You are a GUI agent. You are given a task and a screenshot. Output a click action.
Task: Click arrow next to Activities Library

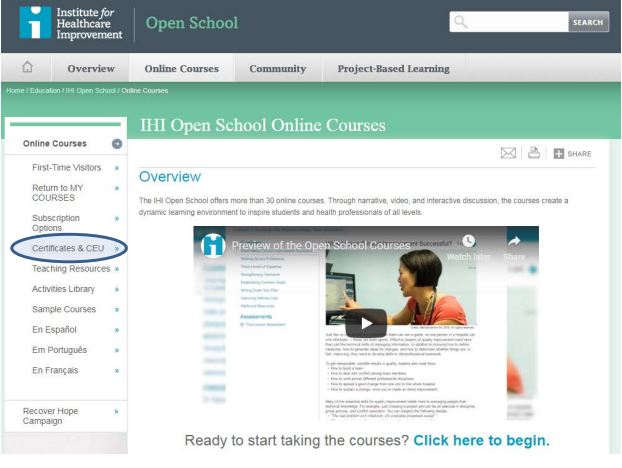pos(117,290)
